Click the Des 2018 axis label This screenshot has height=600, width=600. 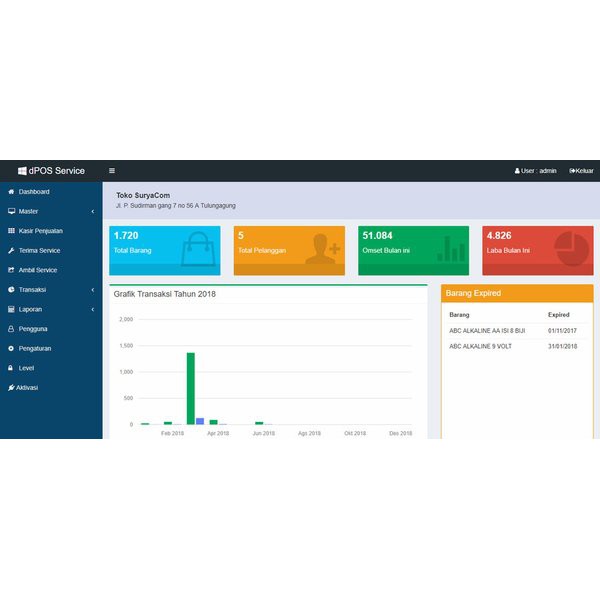(401, 433)
